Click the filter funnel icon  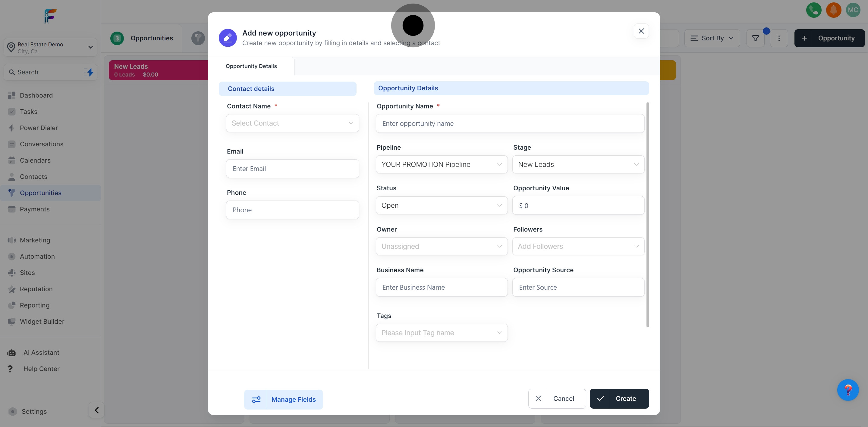(x=755, y=38)
